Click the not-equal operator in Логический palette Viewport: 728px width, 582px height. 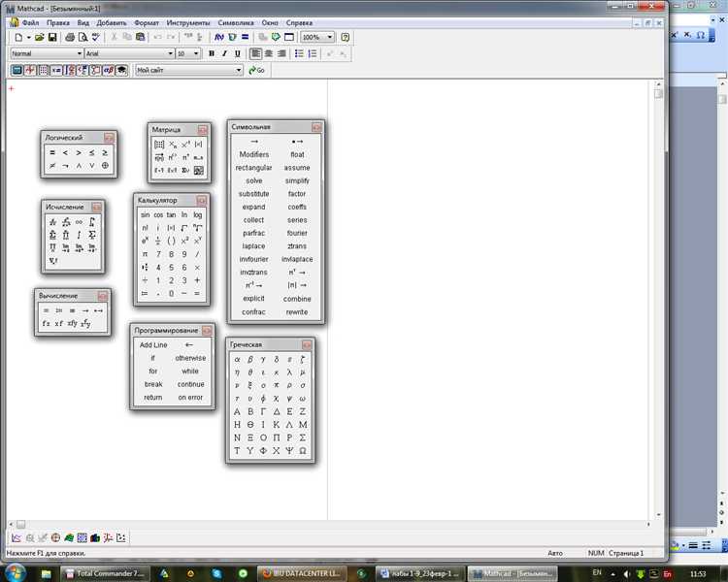pos(52,166)
